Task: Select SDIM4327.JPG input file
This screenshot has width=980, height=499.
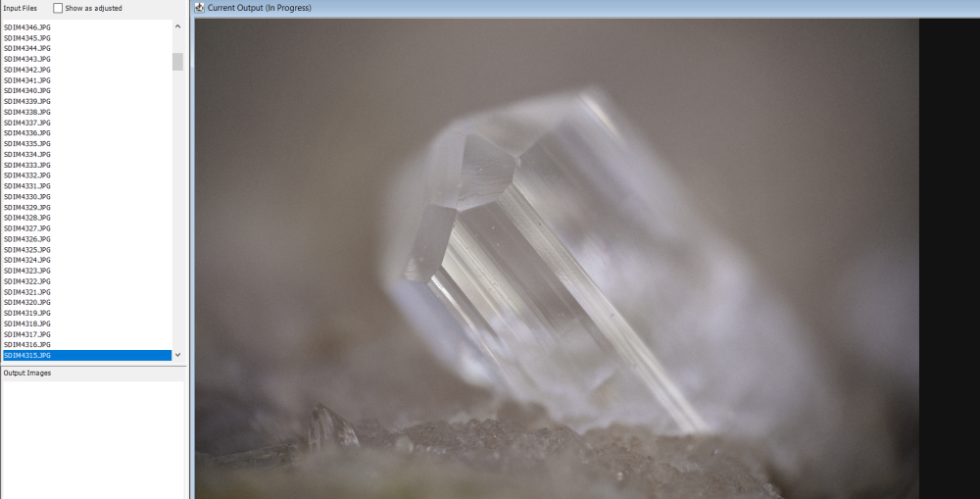Action: 27,228
